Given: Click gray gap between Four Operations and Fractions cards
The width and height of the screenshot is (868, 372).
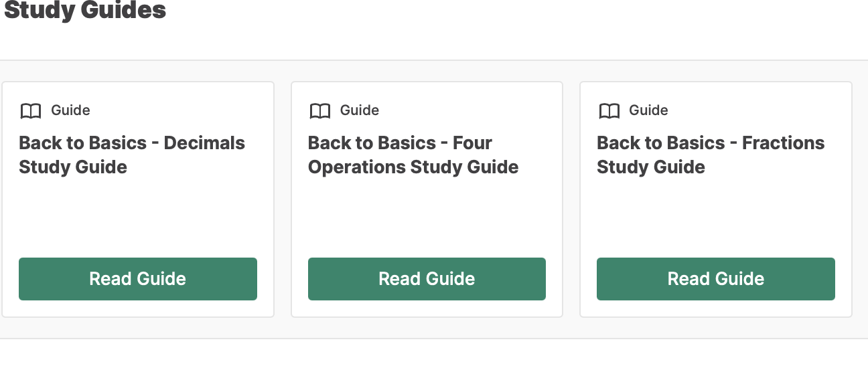Looking at the screenshot, I should 571,199.
